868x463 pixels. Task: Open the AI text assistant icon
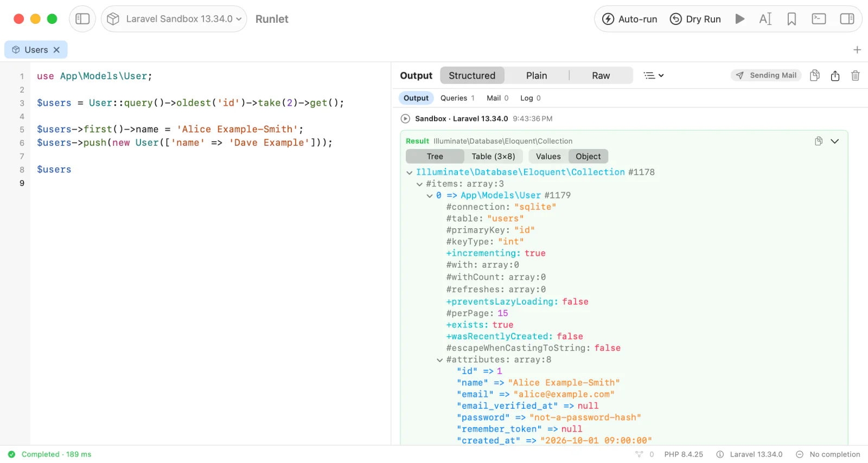765,19
